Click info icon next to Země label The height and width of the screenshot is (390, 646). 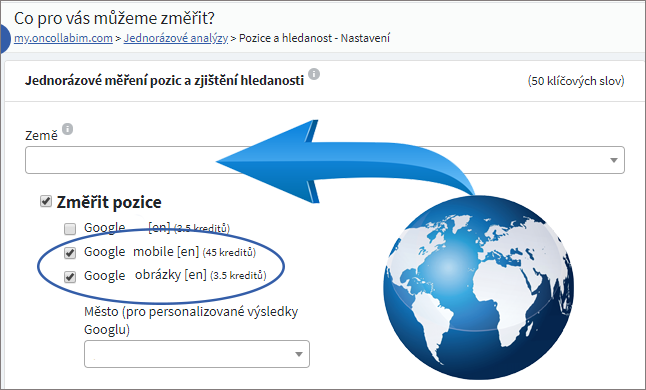pos(68,129)
